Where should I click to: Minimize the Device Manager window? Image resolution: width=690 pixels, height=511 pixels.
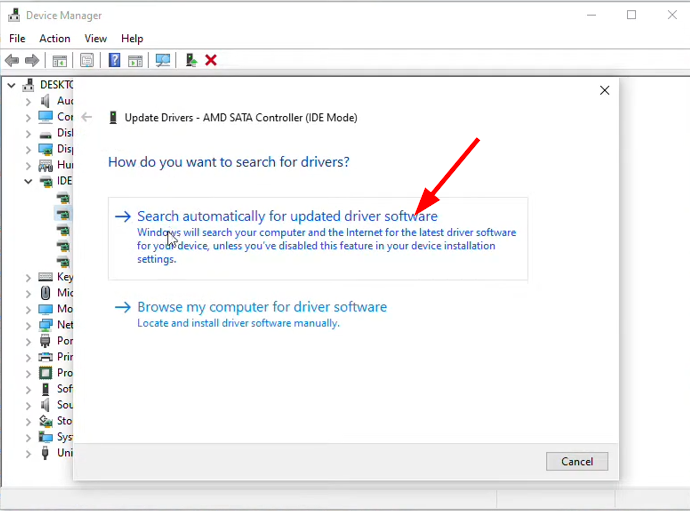click(x=591, y=15)
